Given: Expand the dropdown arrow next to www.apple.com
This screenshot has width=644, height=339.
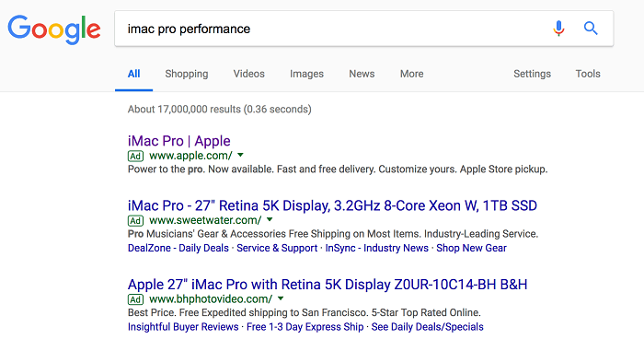Looking at the screenshot, I should 240,155.
